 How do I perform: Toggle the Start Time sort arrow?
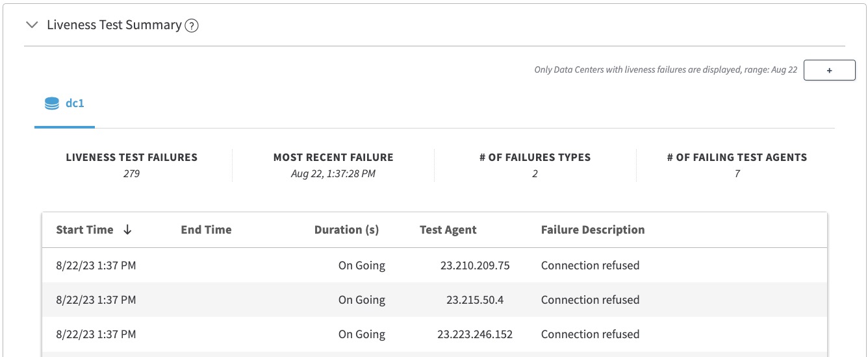[127, 230]
